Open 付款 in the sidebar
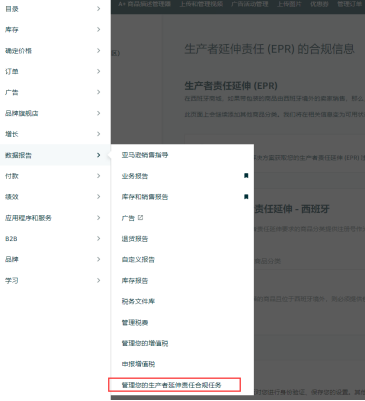 (x=12, y=176)
